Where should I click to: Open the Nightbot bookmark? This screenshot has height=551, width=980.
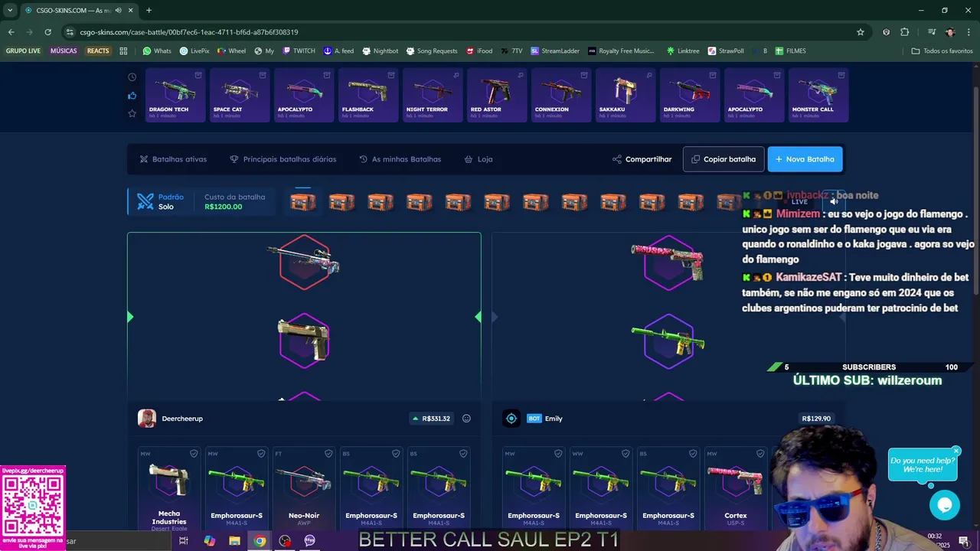(x=380, y=51)
